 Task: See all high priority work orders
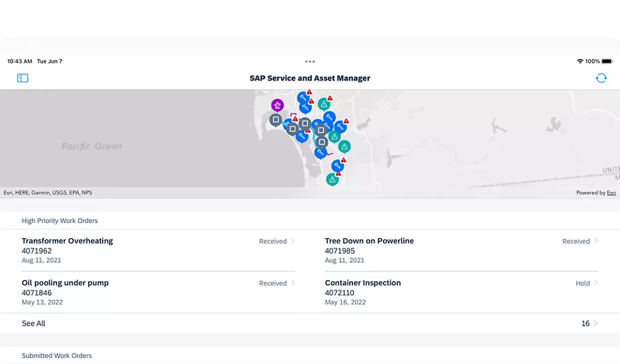(x=310, y=323)
